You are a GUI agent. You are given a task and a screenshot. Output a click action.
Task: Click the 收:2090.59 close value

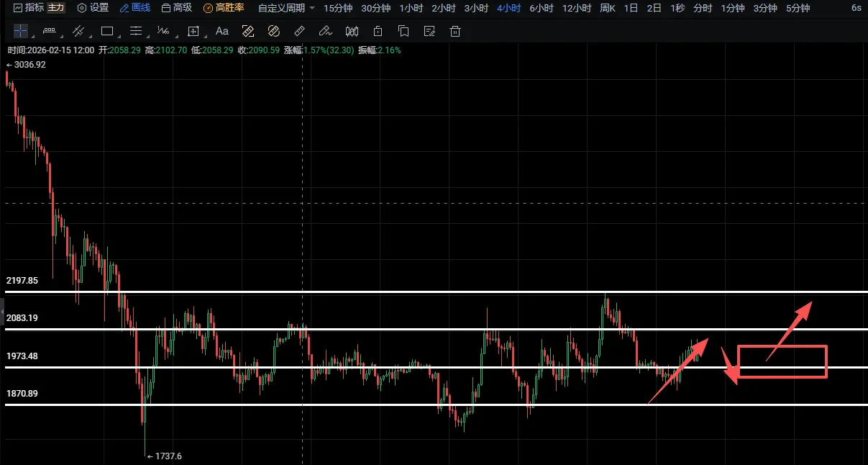[259, 50]
